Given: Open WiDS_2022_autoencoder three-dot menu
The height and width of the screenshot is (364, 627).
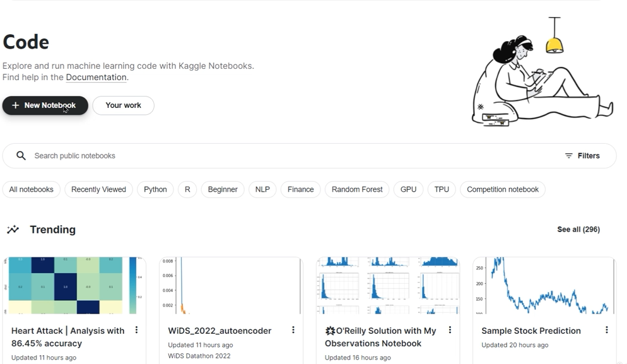Looking at the screenshot, I should pyautogui.click(x=293, y=330).
